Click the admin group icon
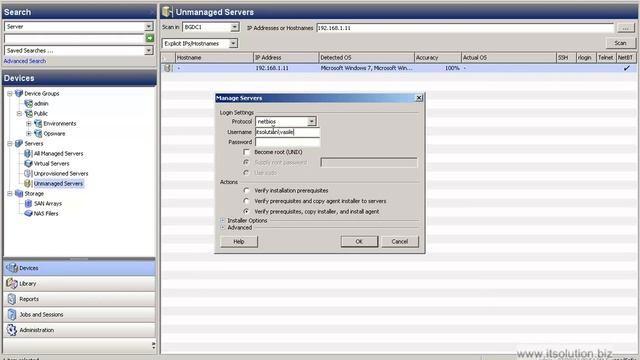 click(29, 104)
